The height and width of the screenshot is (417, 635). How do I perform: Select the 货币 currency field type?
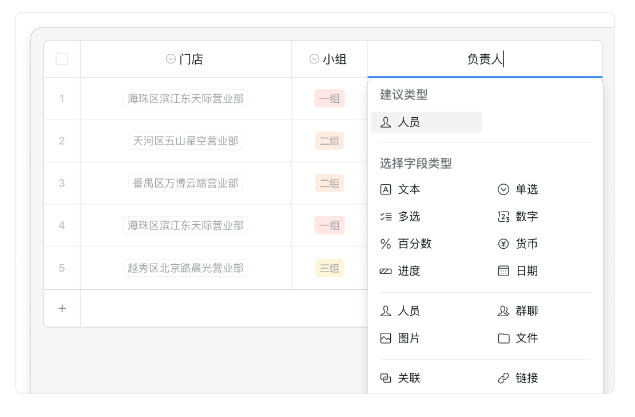tap(517, 243)
